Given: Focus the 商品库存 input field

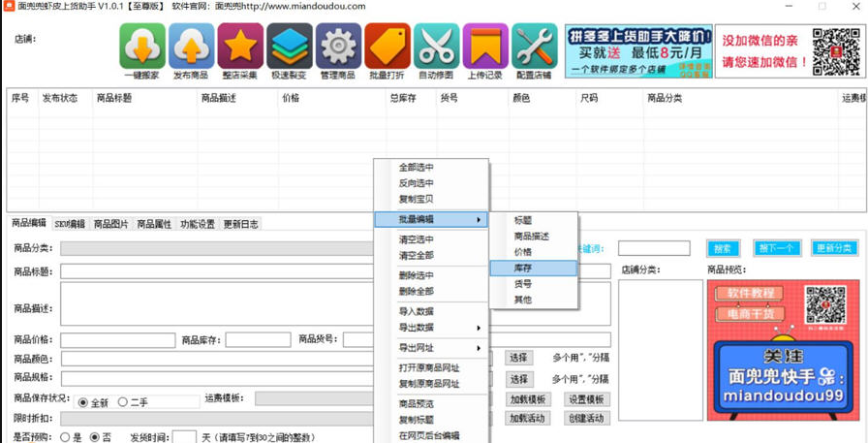Looking at the screenshot, I should point(258,340).
